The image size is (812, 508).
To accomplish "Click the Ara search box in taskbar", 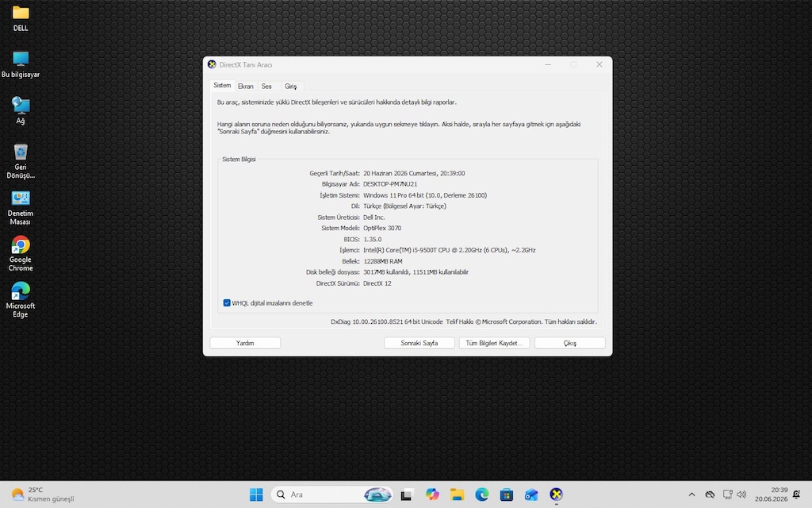I will point(331,495).
